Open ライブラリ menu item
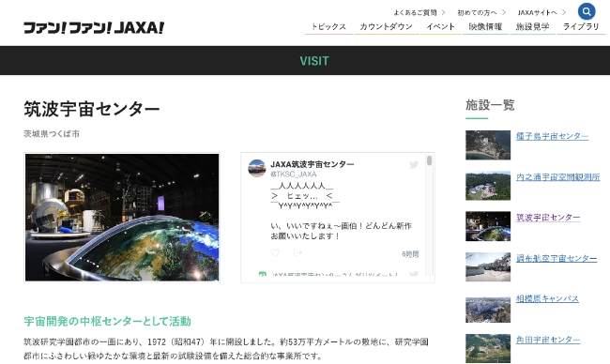Screen dimensions: 610x364 click(x=581, y=27)
